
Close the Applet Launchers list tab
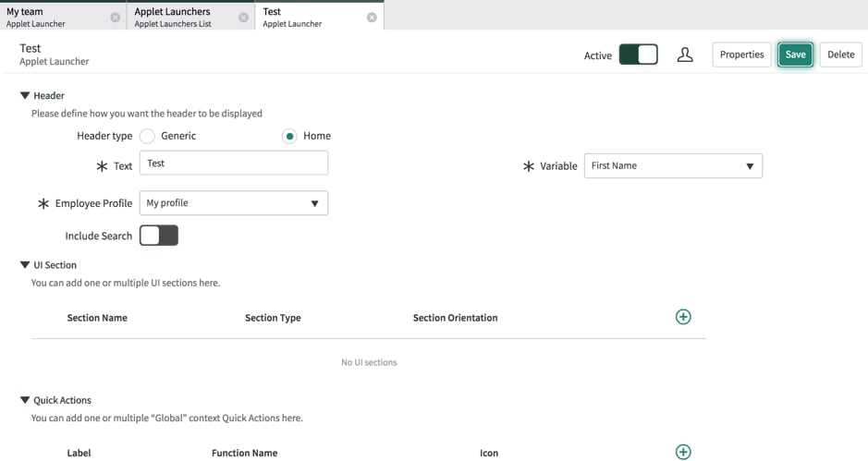[243, 18]
